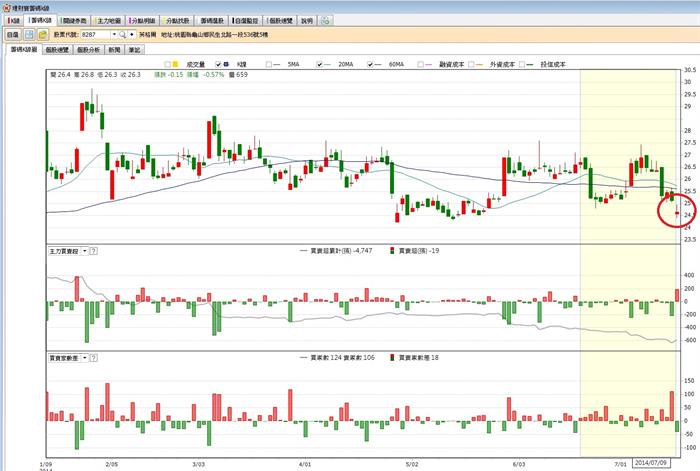Click the purple 融資成本 line swatch
The height and width of the screenshot is (471, 700).
click(429, 65)
